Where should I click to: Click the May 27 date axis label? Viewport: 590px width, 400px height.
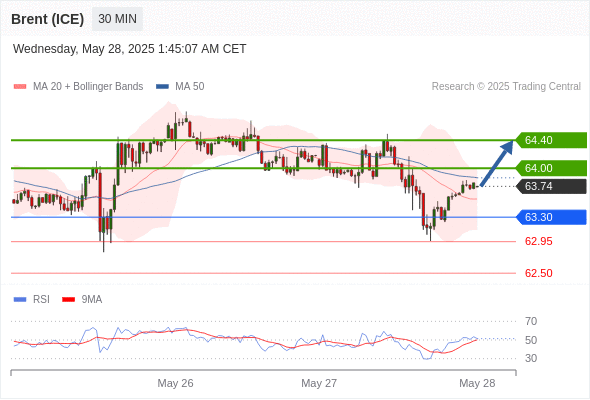pyautogui.click(x=319, y=383)
